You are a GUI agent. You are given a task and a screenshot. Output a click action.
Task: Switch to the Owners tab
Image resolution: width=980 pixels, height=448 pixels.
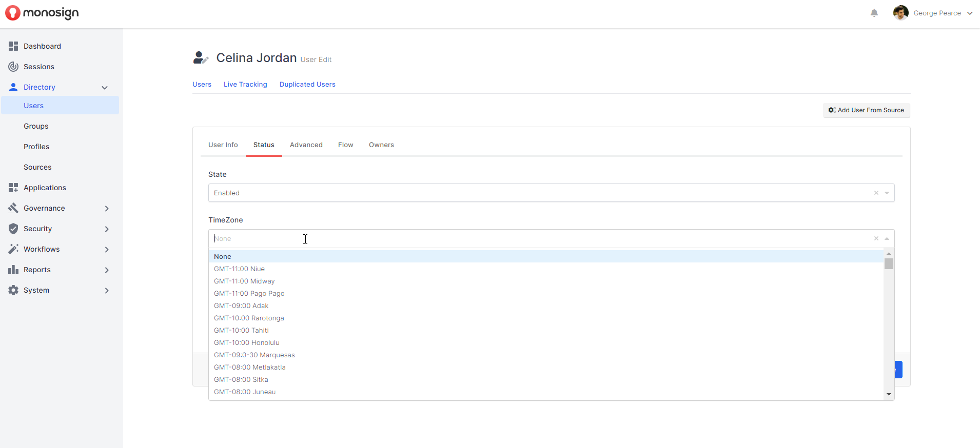click(x=381, y=145)
